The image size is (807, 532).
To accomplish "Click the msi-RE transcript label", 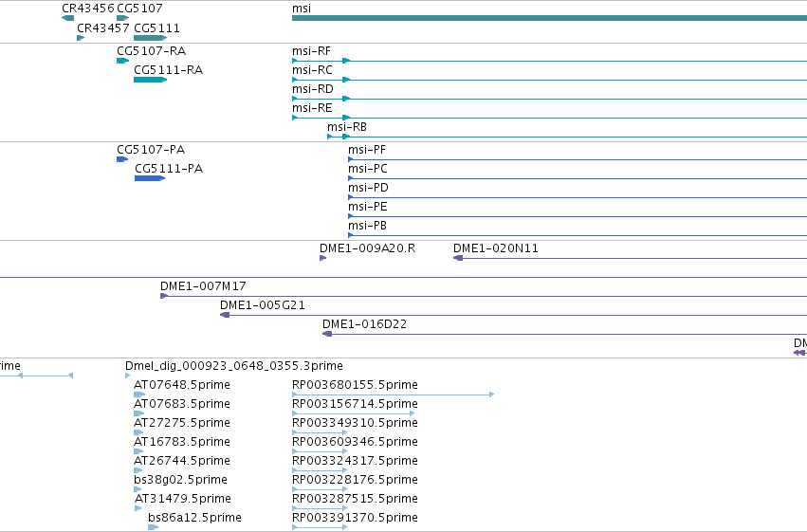I will click(312, 108).
